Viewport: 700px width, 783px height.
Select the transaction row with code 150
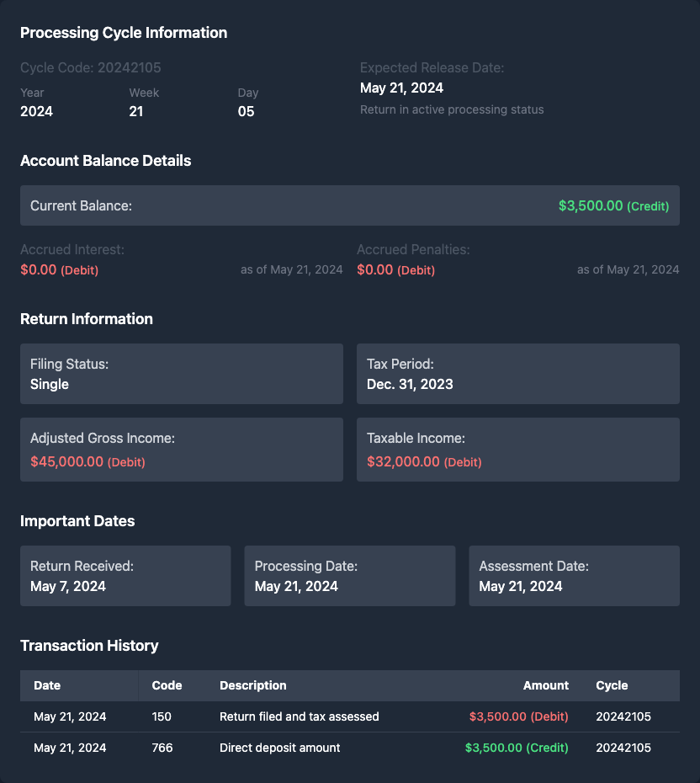tap(349, 716)
